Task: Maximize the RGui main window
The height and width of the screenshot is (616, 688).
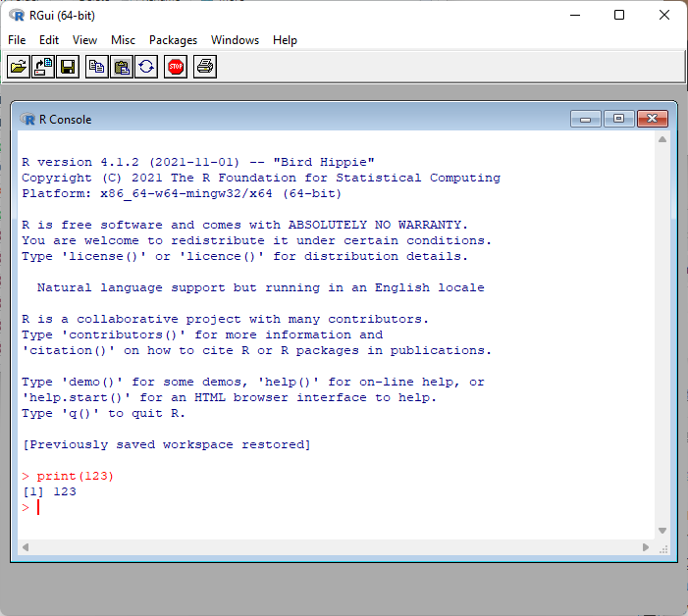Action: [619, 16]
